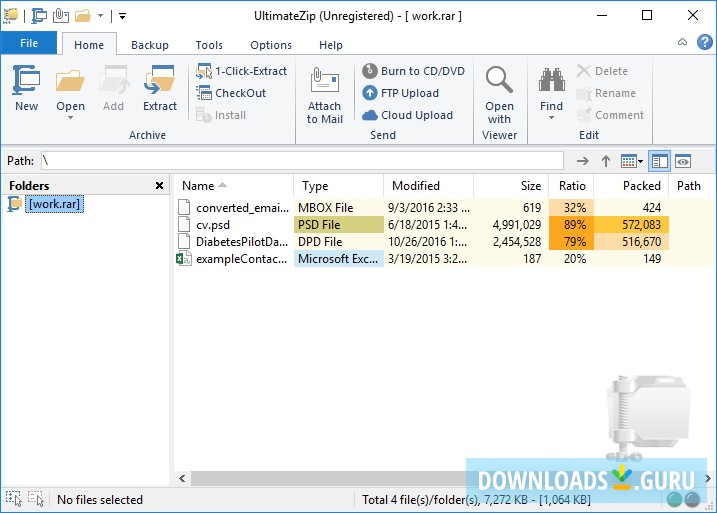Click the Extract icon

coord(160,80)
